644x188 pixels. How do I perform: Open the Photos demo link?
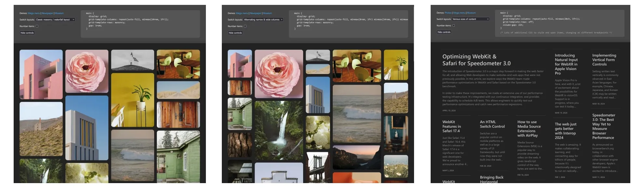pyautogui.click(x=448, y=13)
